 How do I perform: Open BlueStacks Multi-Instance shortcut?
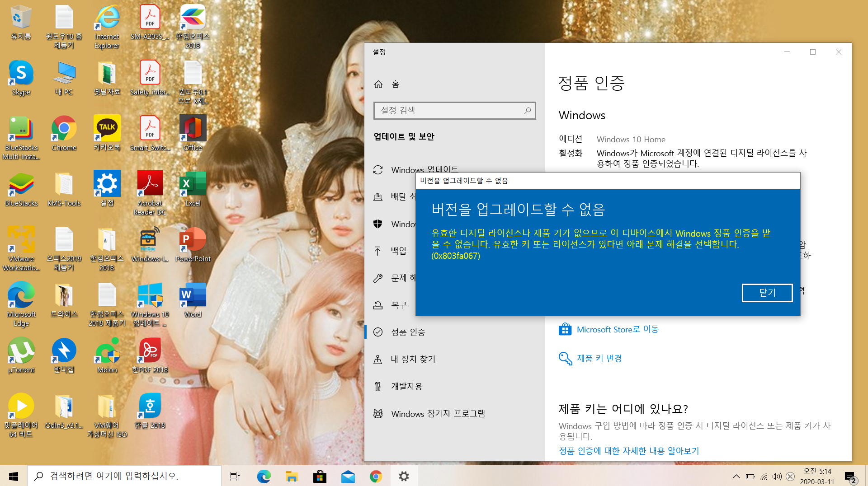21,138
